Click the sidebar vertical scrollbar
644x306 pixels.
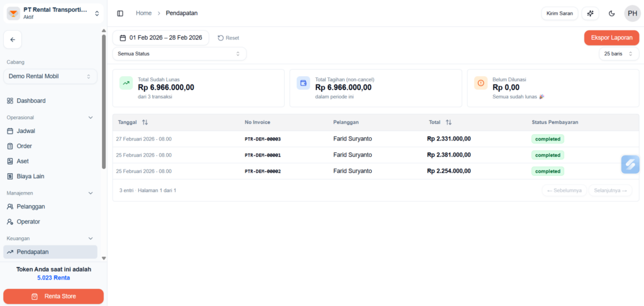pos(104,101)
